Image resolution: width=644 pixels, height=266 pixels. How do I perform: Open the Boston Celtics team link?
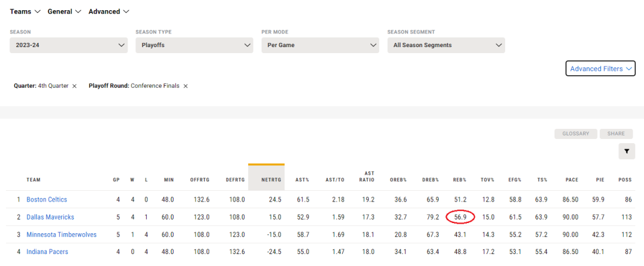pos(47,199)
